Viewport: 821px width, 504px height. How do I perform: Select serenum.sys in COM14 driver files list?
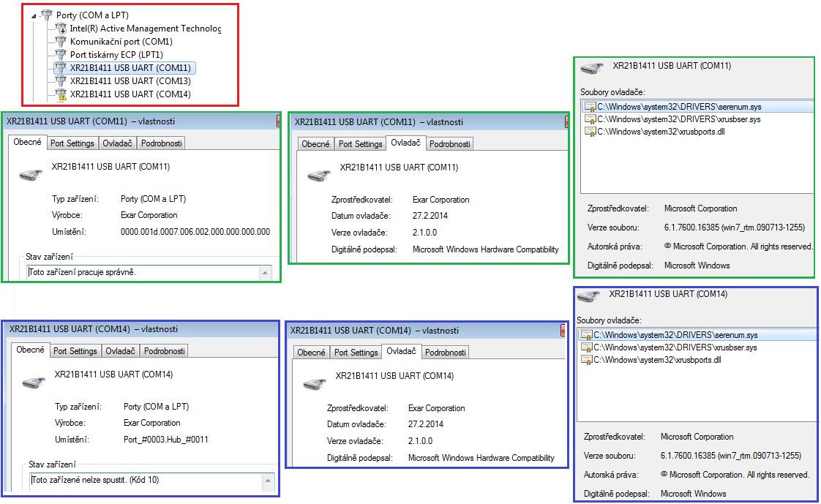[697, 335]
